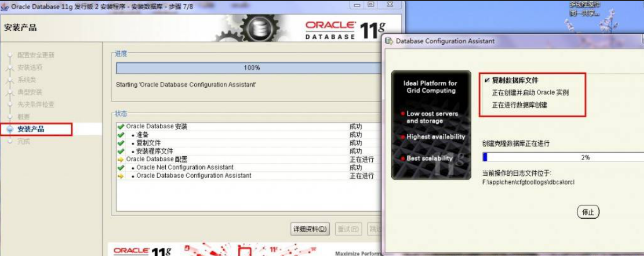Click the green checkmark beside Oracle Net Configuration Assistant
Screen dimensions: 644x256
point(121,168)
